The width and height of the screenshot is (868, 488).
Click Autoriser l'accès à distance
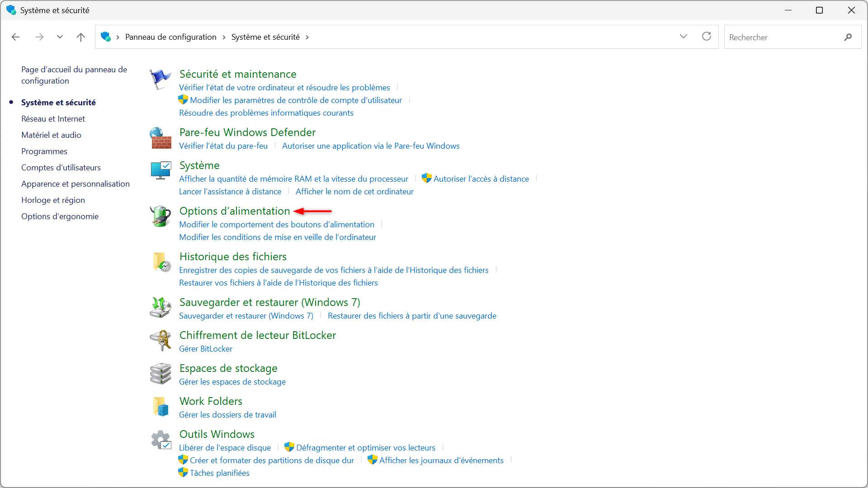[x=481, y=179]
